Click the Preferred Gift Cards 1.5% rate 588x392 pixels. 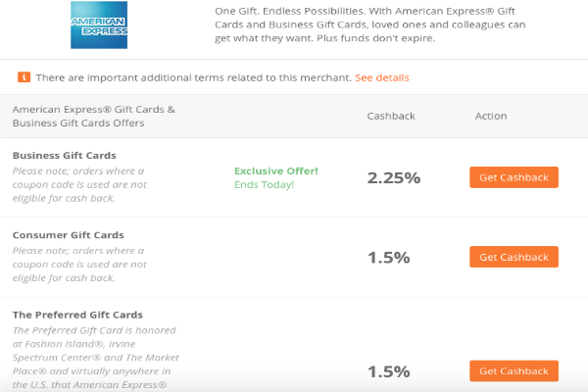[x=388, y=371]
